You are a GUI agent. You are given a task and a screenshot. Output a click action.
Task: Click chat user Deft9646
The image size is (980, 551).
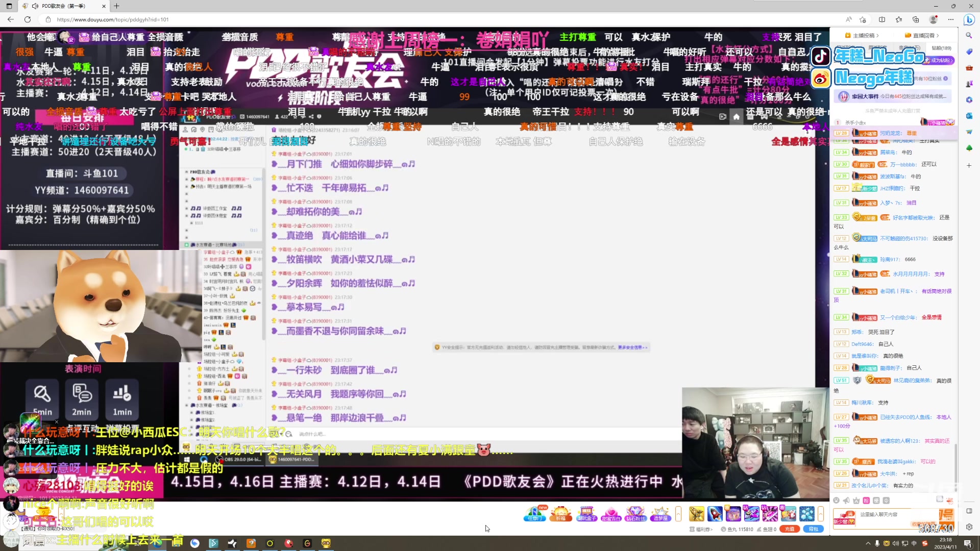[x=862, y=344]
